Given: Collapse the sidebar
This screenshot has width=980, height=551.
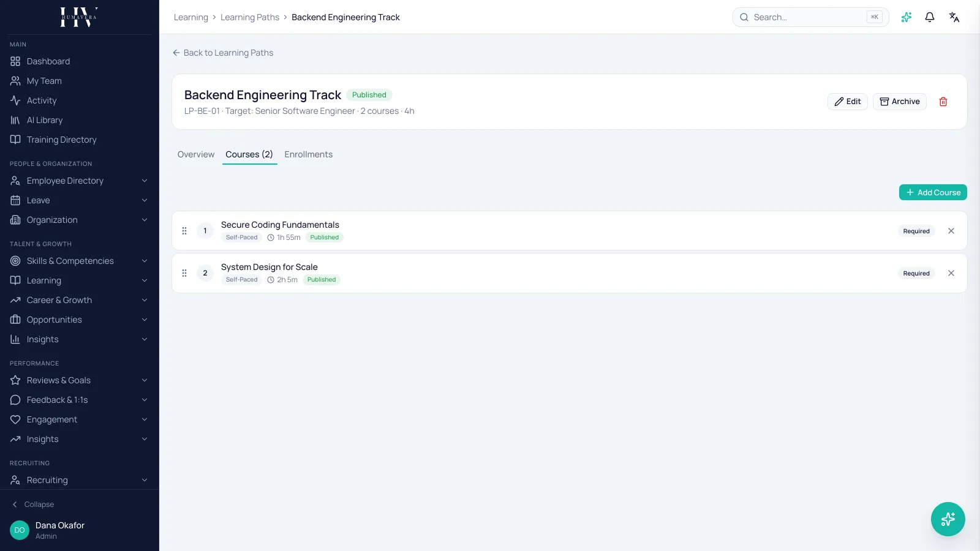Looking at the screenshot, I should (x=33, y=504).
